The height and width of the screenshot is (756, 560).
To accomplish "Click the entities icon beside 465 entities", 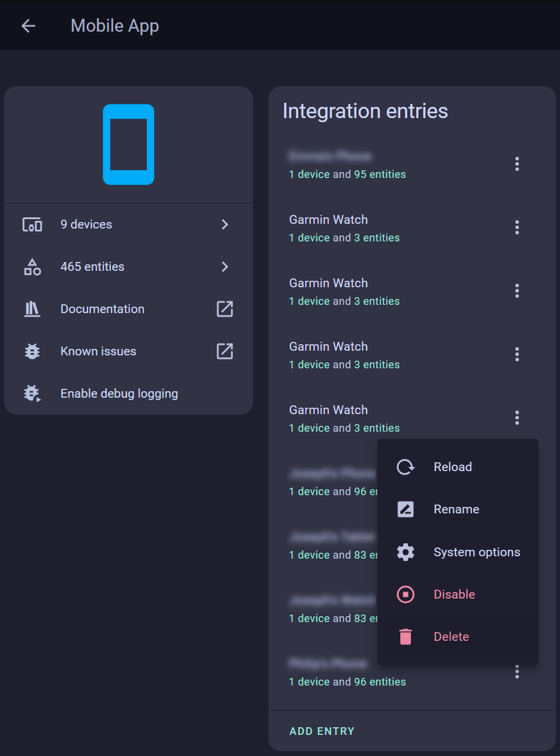I will click(x=32, y=267).
